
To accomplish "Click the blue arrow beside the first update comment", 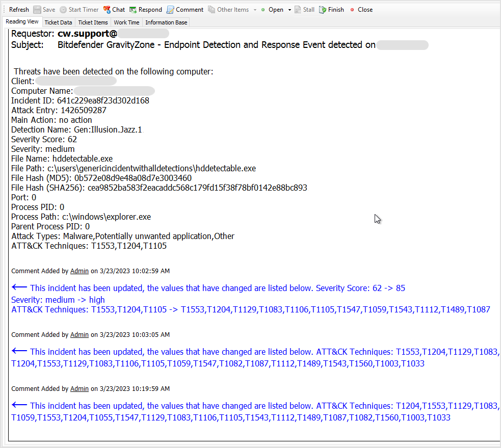I will [x=19, y=286].
